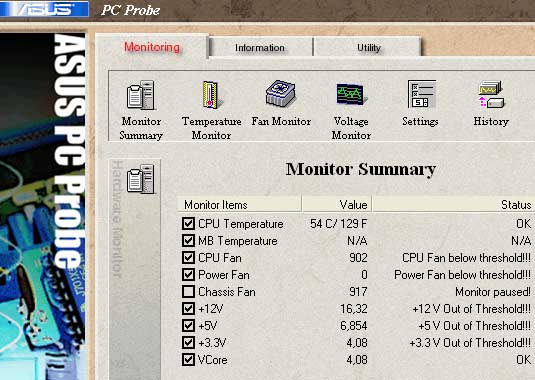The width and height of the screenshot is (535, 380).
Task: Switch to the Information tab
Action: click(260, 47)
